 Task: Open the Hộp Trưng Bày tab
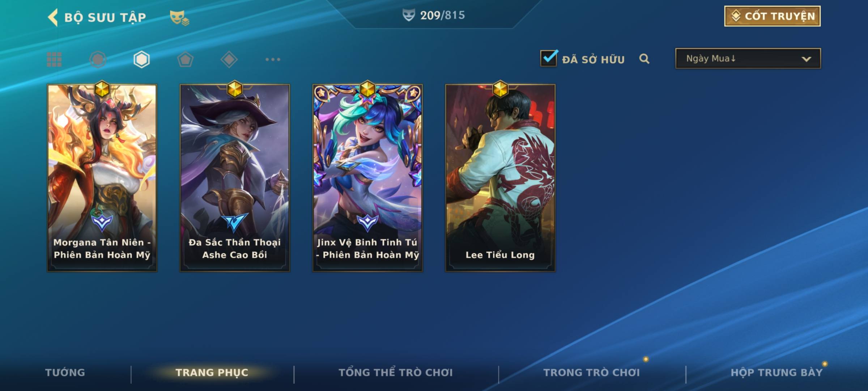pos(776,373)
